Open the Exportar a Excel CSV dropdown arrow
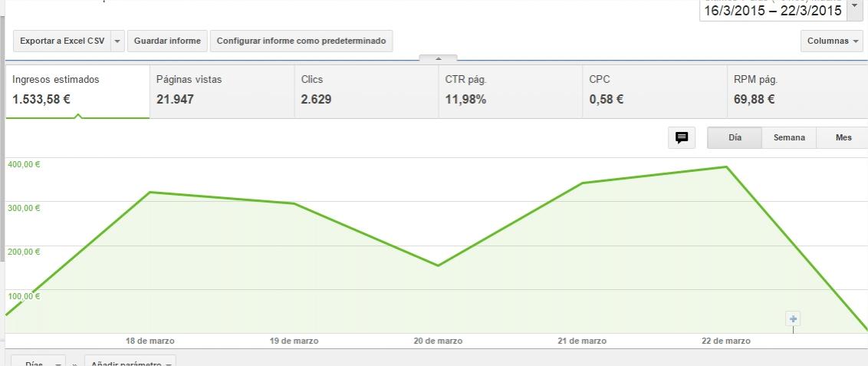This screenshot has height=366, width=868. click(x=117, y=41)
